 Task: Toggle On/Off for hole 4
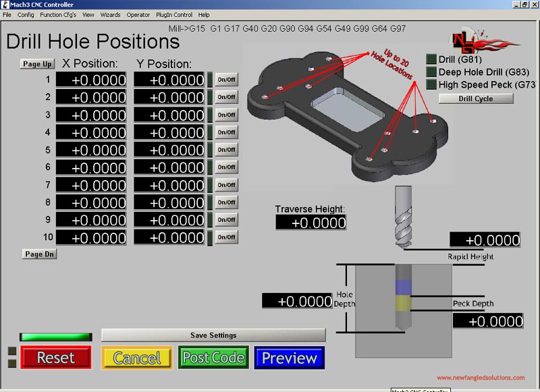[x=226, y=132]
